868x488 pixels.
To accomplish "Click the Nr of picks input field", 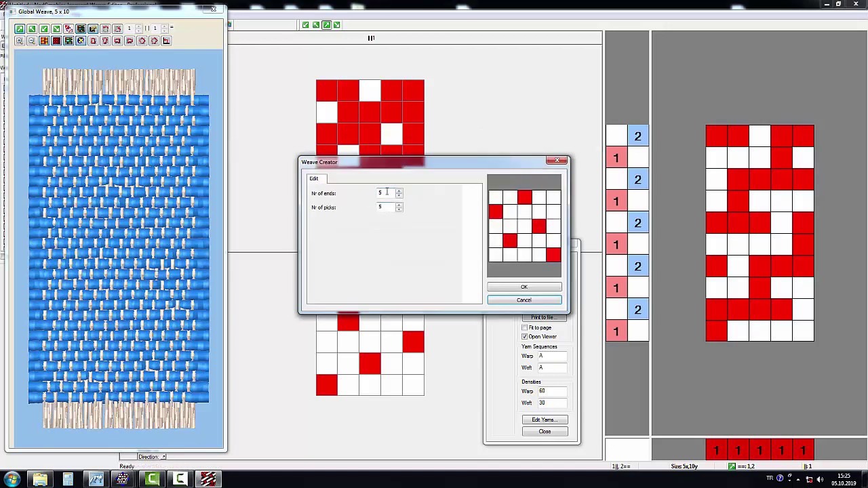I will point(386,207).
